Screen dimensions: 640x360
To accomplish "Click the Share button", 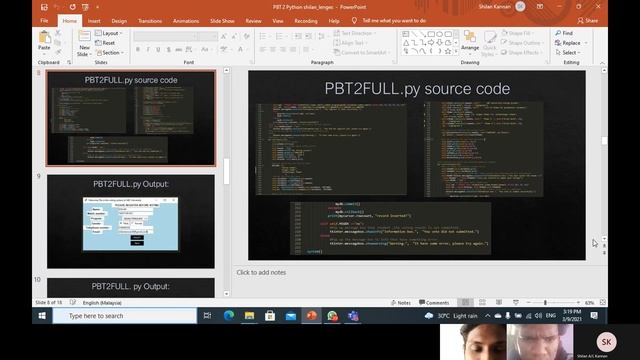I will point(588,20).
